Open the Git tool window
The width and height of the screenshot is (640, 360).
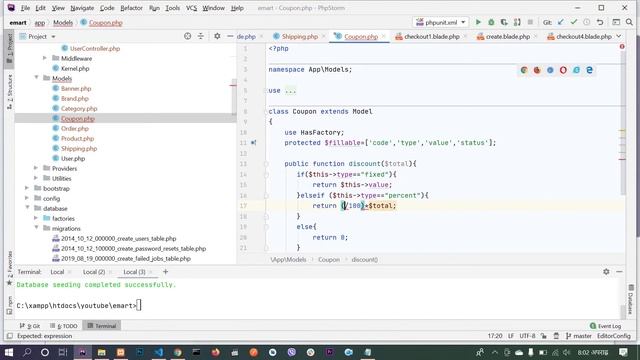30,326
